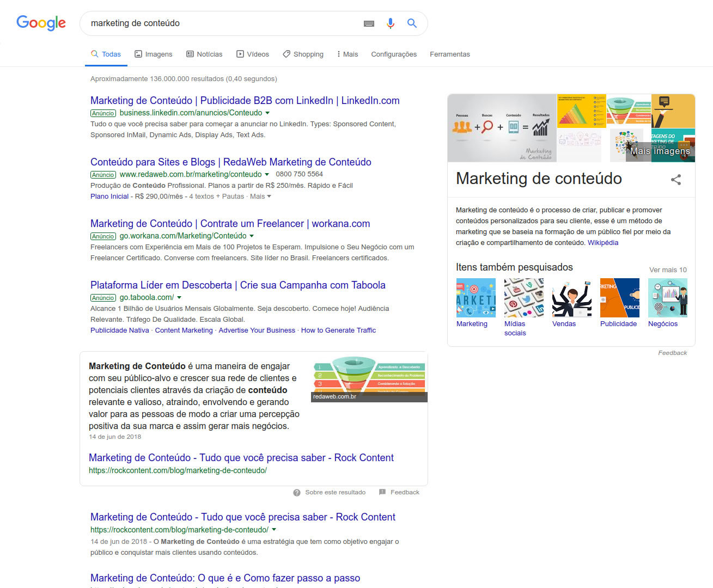
Task: Click Feedback below the knowledge panel
Action: [x=672, y=353]
